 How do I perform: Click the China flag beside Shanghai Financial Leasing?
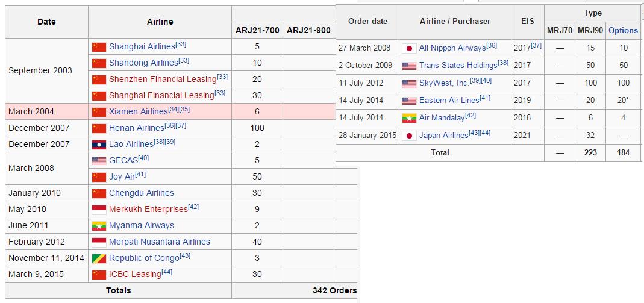(x=99, y=96)
